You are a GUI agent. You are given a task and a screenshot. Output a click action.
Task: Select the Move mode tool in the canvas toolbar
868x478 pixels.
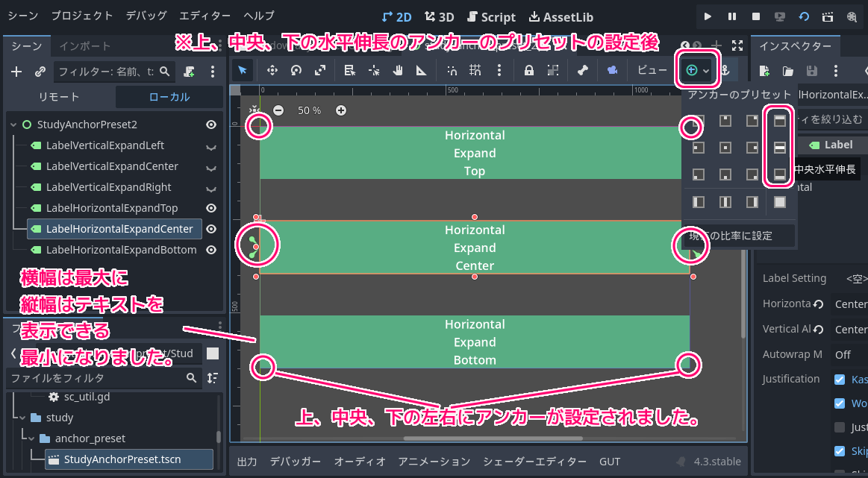pos(272,70)
